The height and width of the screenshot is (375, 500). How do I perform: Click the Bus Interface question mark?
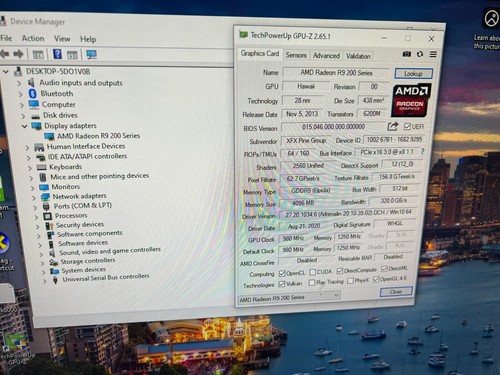(422, 152)
